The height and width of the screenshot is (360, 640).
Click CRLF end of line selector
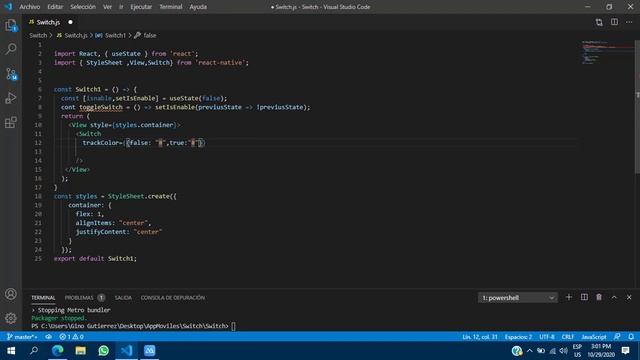(x=568, y=337)
